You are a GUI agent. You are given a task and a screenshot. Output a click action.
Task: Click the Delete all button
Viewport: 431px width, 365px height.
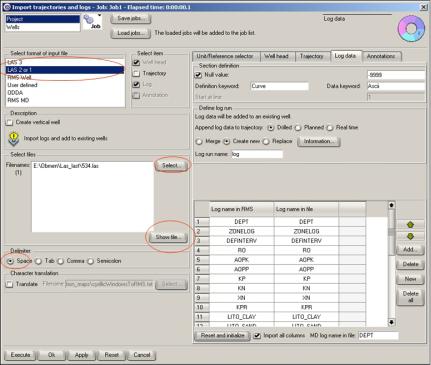click(x=410, y=297)
